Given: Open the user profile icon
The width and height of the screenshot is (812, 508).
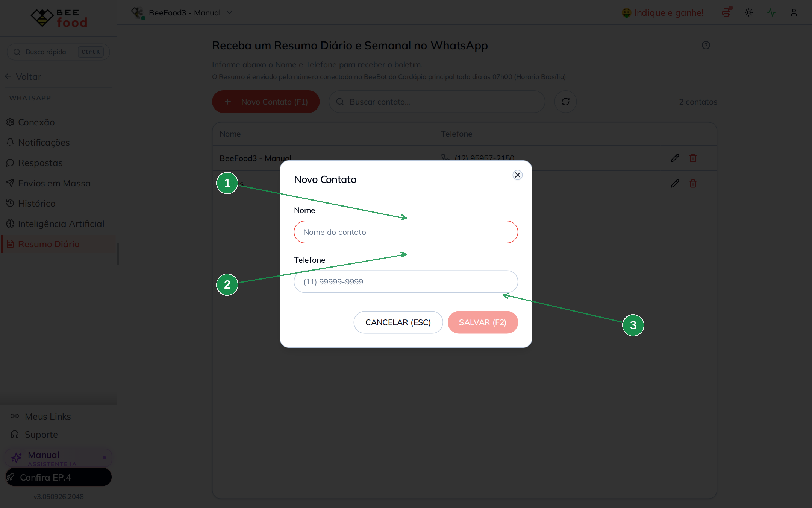Looking at the screenshot, I should pos(794,12).
